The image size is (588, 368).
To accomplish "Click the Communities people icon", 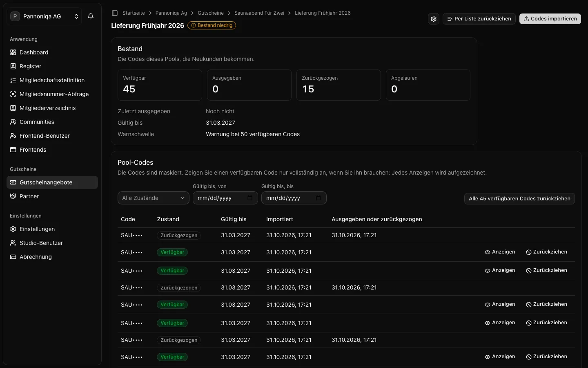I will point(13,122).
